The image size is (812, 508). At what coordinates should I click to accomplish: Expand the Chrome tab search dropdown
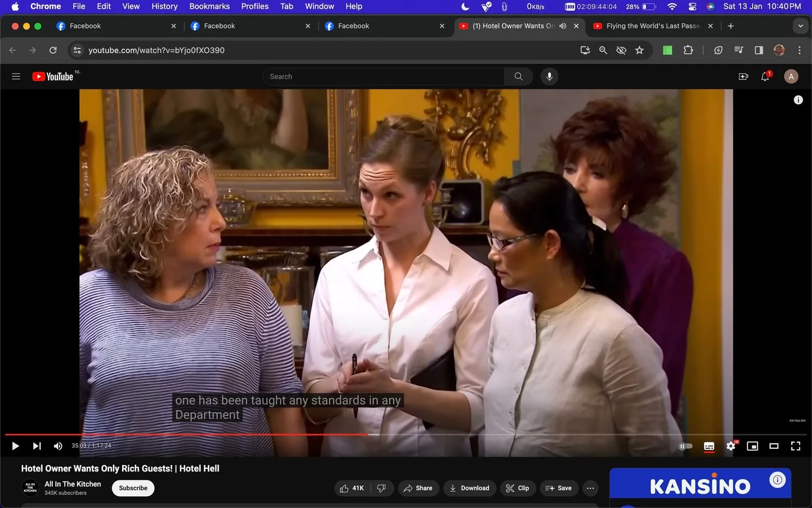point(800,26)
